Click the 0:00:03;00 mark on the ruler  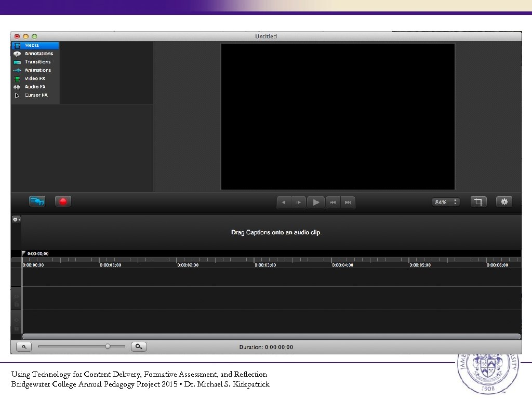(265, 265)
